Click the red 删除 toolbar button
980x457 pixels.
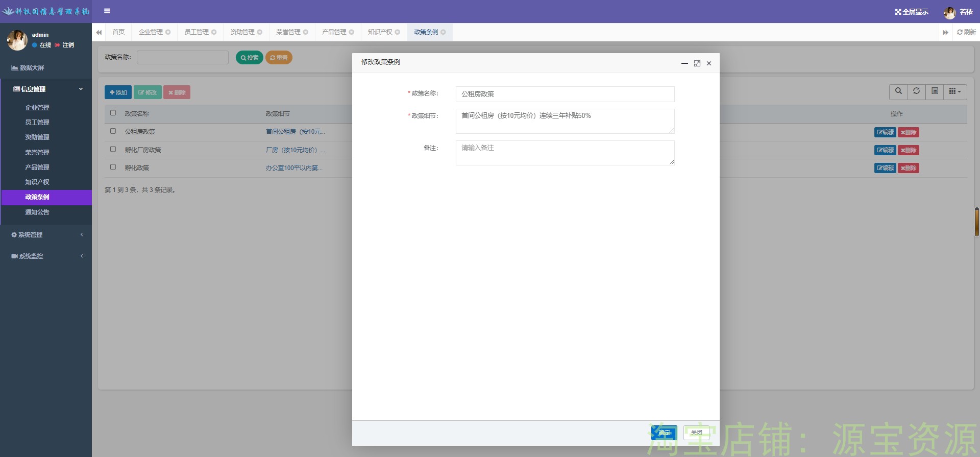pos(177,92)
